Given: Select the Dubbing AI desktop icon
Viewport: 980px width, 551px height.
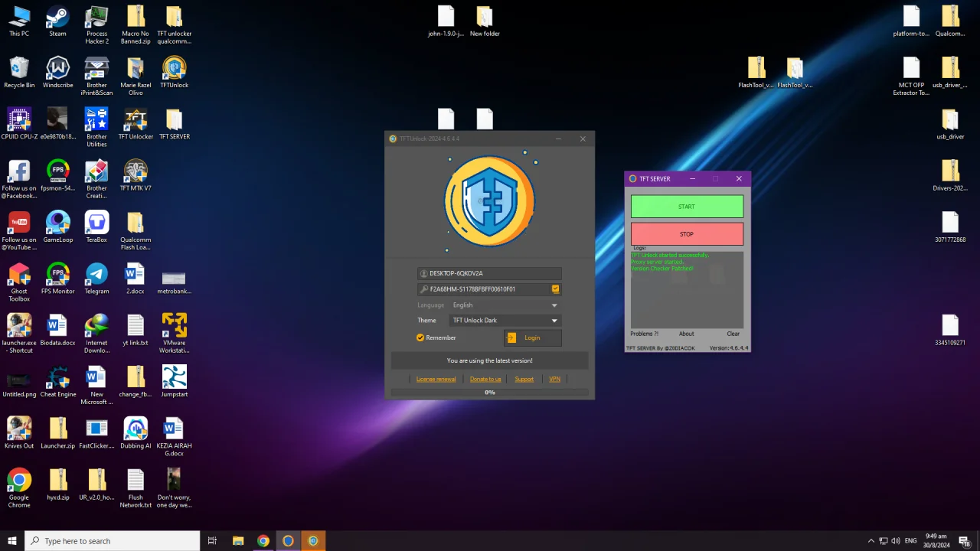Looking at the screenshot, I should coord(136,432).
